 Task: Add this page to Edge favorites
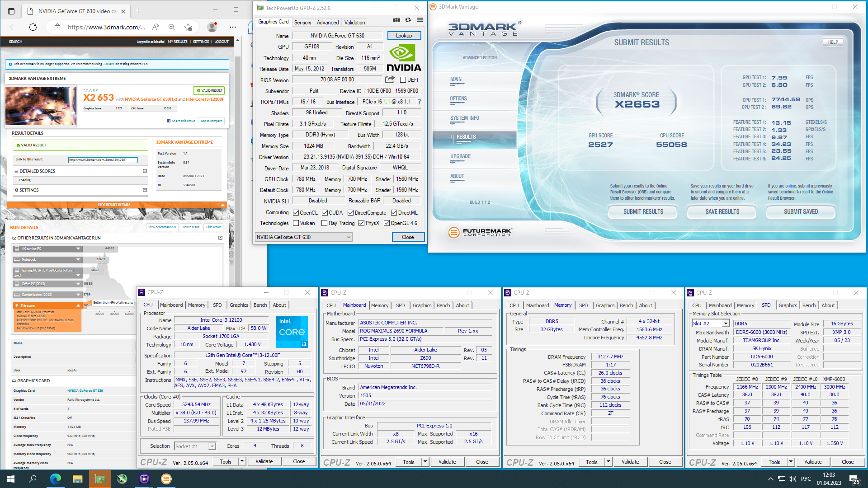tap(189, 27)
